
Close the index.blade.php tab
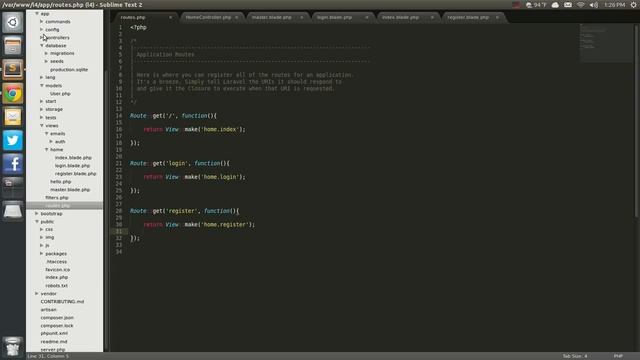tap(432, 18)
